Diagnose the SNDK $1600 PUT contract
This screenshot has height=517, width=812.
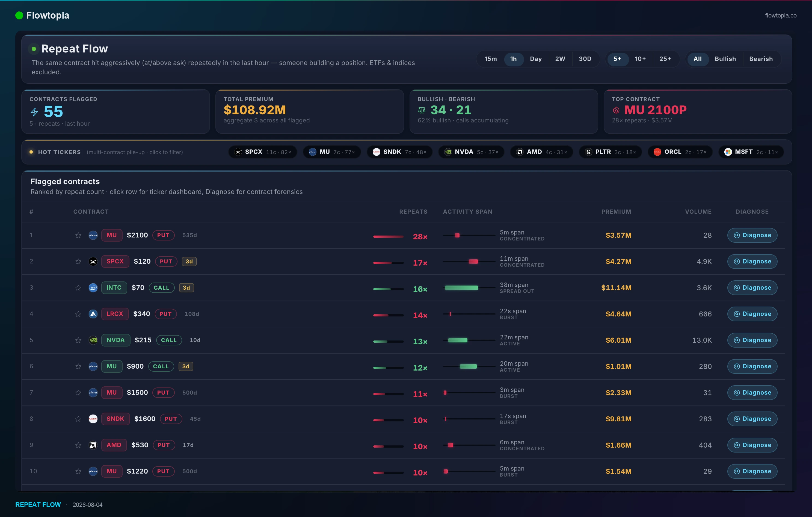[752, 419]
